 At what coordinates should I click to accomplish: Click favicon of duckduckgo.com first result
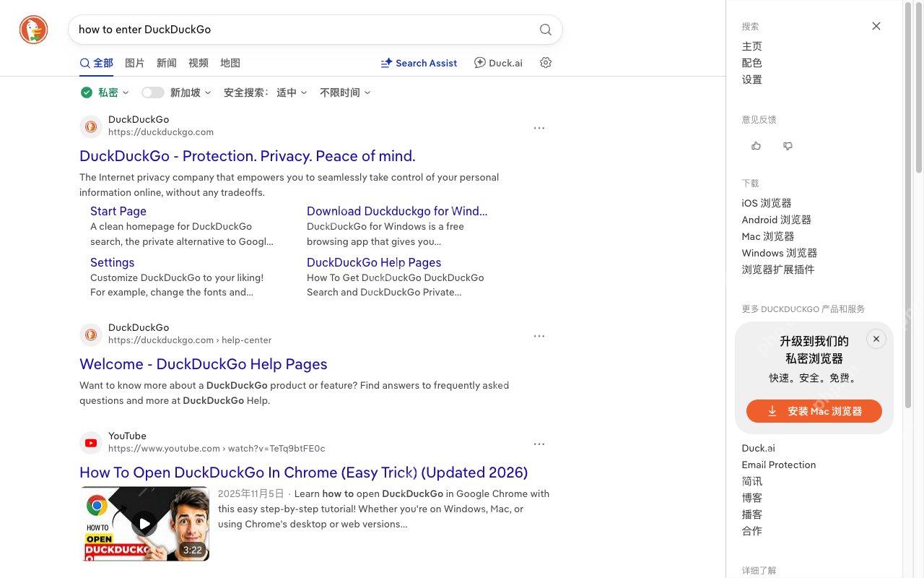click(91, 126)
